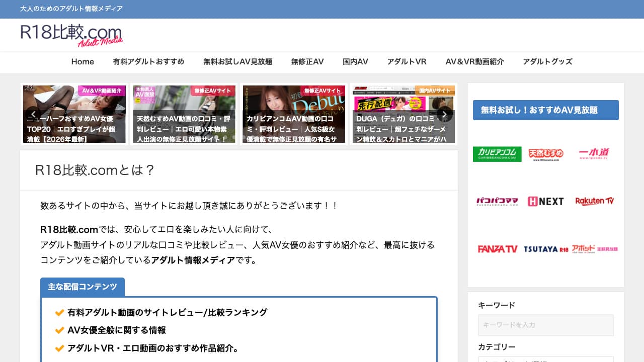
Task: Open the カテゴリー dropdown in sidebar
Action: pyautogui.click(x=546, y=359)
